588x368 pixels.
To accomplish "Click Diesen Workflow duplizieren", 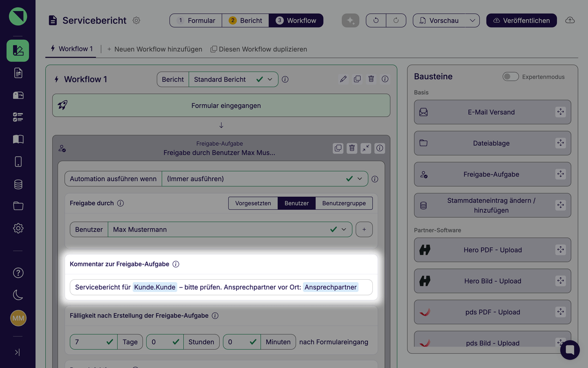I will coord(259,49).
